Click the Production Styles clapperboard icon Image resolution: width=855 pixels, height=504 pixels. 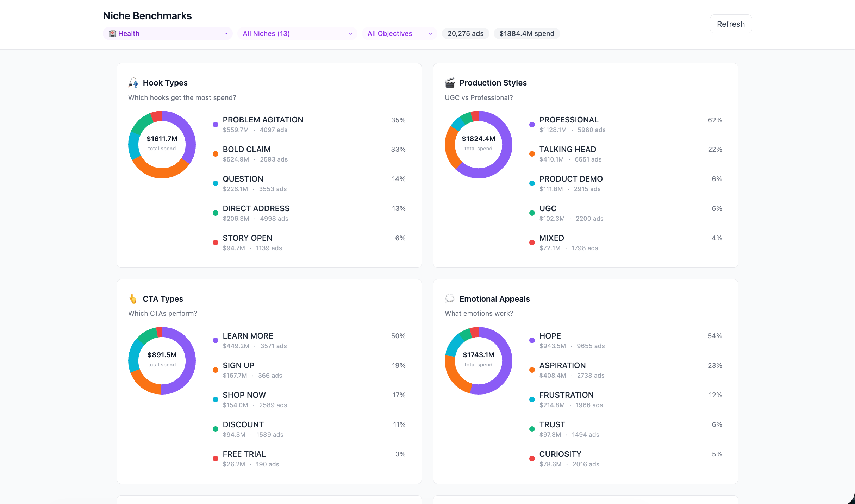point(450,83)
